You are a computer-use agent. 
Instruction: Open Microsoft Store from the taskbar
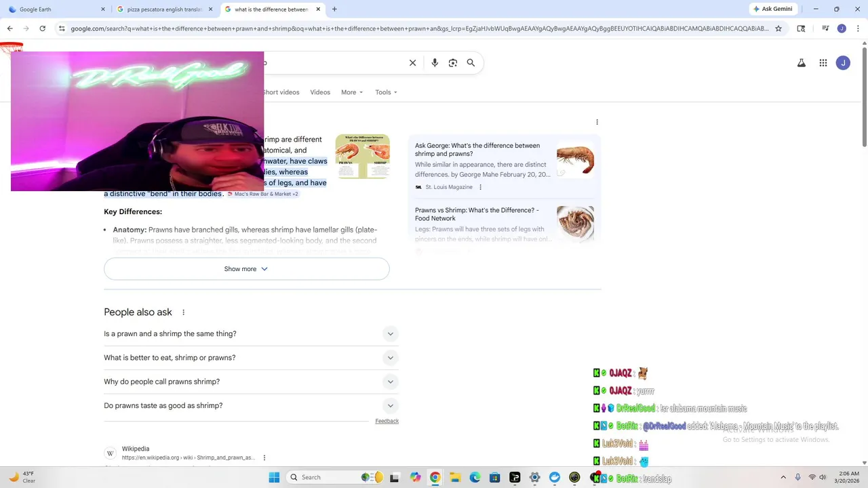pos(495,477)
